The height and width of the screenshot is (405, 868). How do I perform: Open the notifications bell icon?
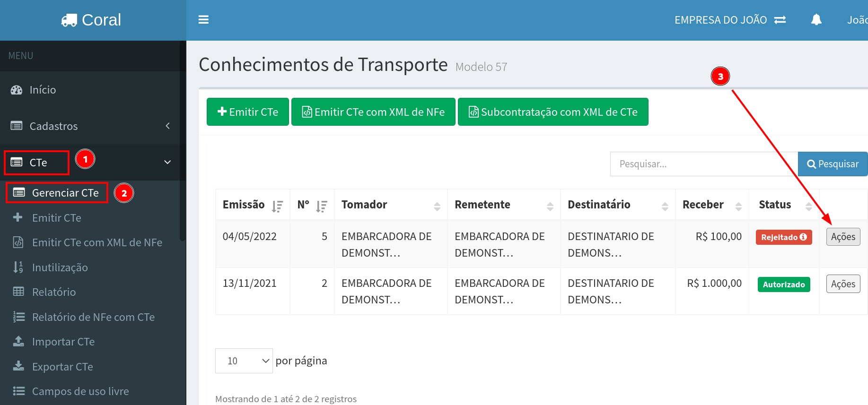pos(816,20)
